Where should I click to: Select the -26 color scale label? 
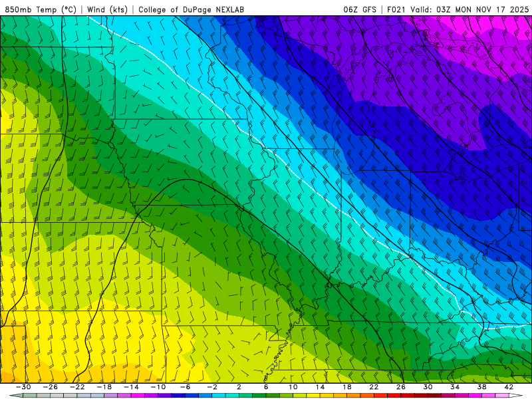(51, 387)
